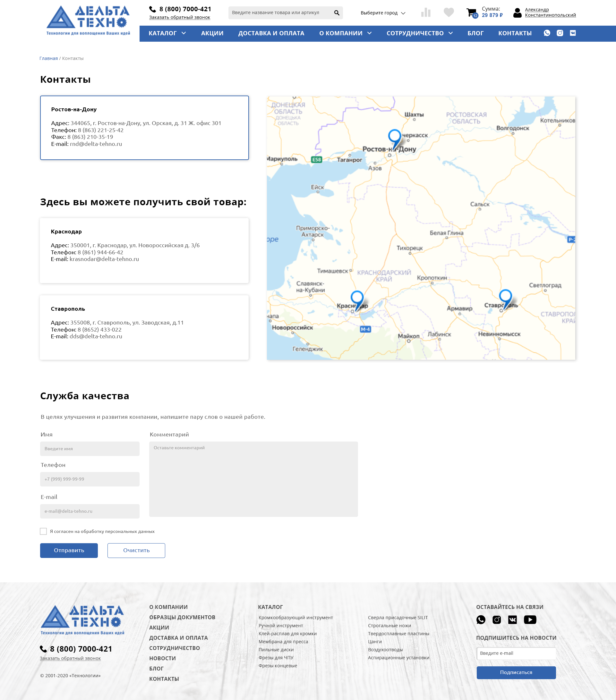Click the dds@delta-tehno.ru email

click(96, 336)
